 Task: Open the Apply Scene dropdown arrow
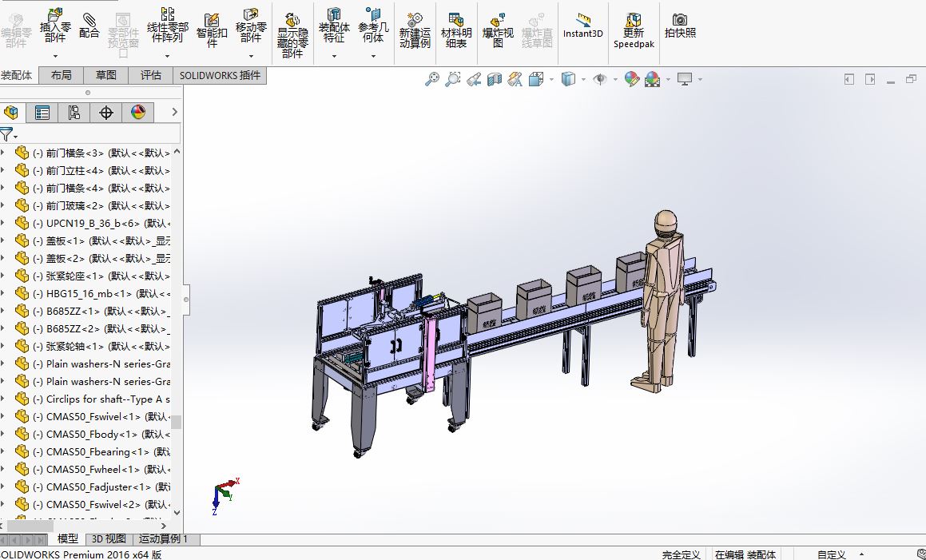pos(669,79)
